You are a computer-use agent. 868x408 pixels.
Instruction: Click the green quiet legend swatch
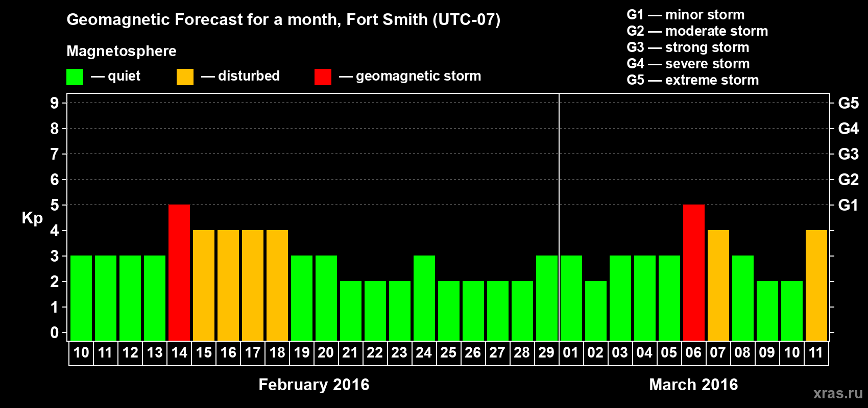(x=75, y=77)
